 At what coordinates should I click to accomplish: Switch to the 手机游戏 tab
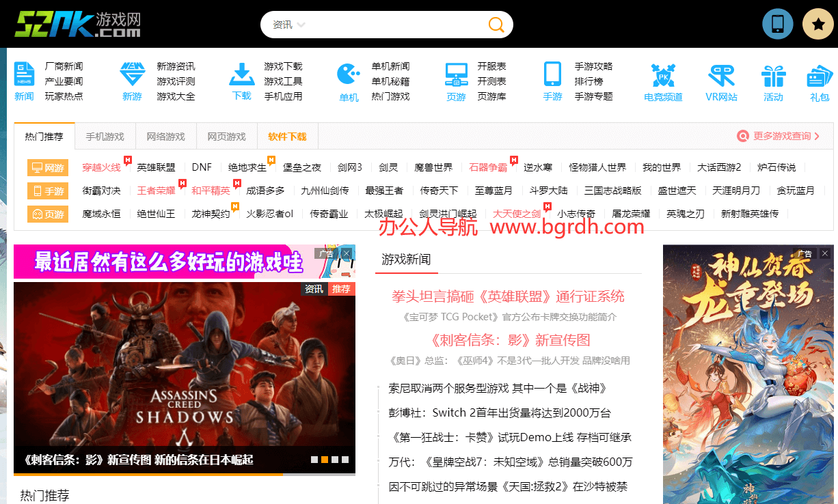(x=105, y=137)
